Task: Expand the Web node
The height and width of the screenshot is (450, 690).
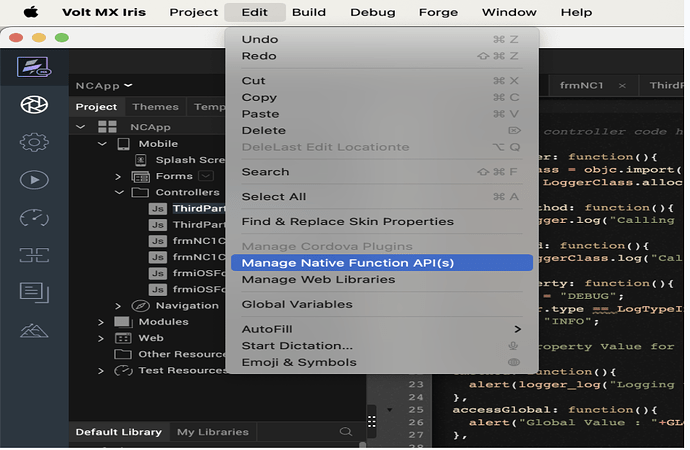Action: click(x=101, y=338)
